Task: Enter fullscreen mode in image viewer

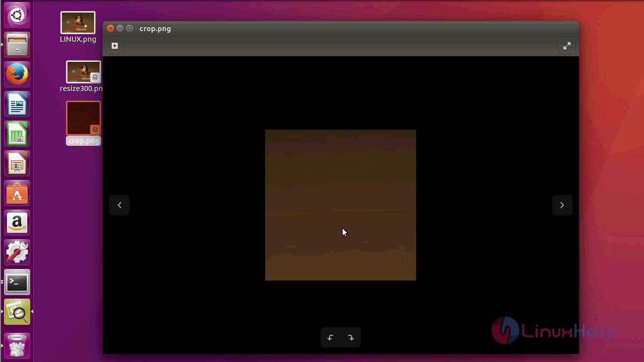Action: [x=567, y=46]
